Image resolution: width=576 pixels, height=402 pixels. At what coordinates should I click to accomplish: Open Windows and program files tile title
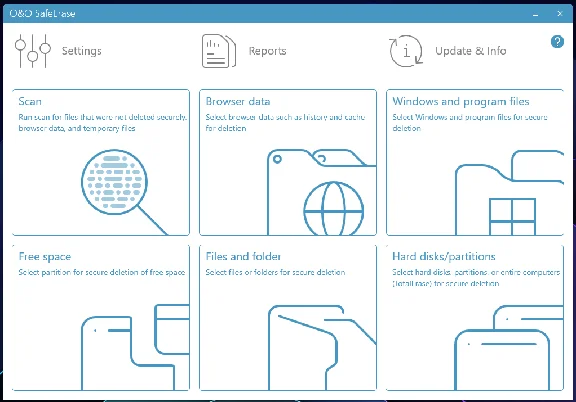pyautogui.click(x=461, y=101)
